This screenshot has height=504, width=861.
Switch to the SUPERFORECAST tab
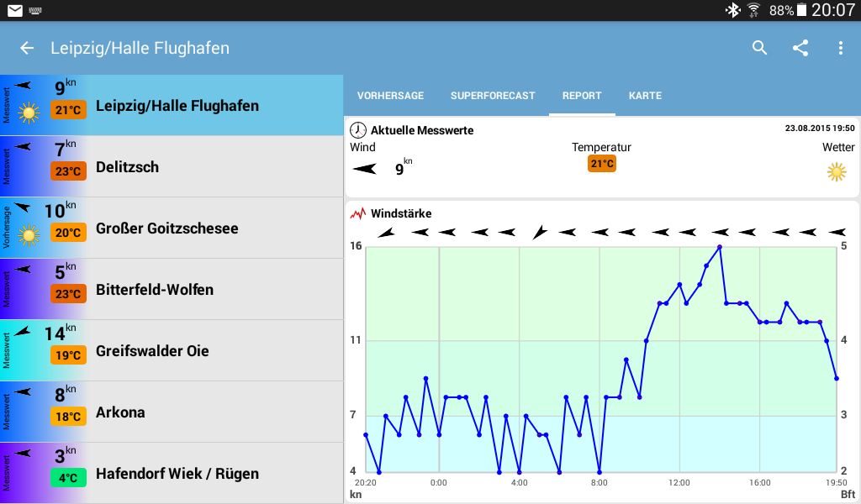(x=493, y=96)
